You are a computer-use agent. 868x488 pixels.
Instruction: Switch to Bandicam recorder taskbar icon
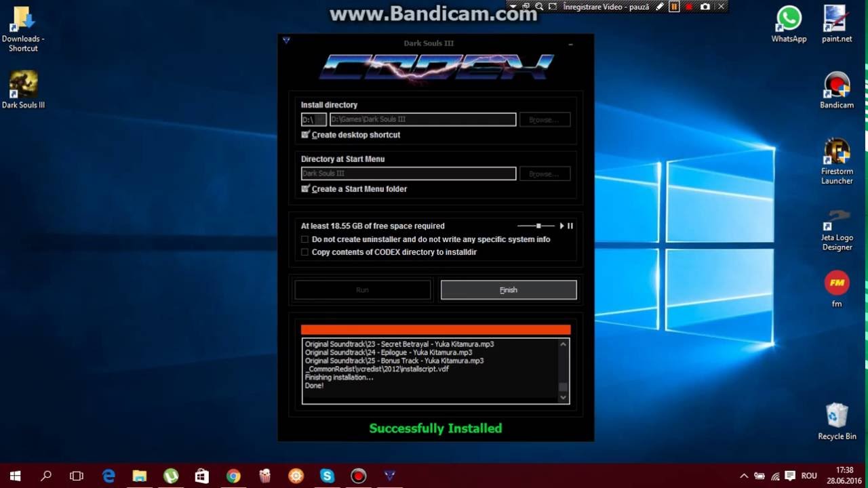point(358,476)
